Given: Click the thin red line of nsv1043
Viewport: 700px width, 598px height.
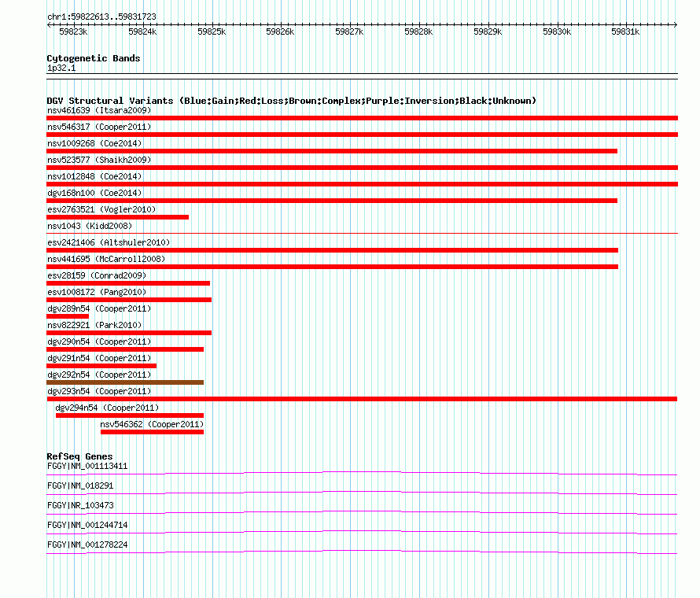Looking at the screenshot, I should (x=362, y=233).
